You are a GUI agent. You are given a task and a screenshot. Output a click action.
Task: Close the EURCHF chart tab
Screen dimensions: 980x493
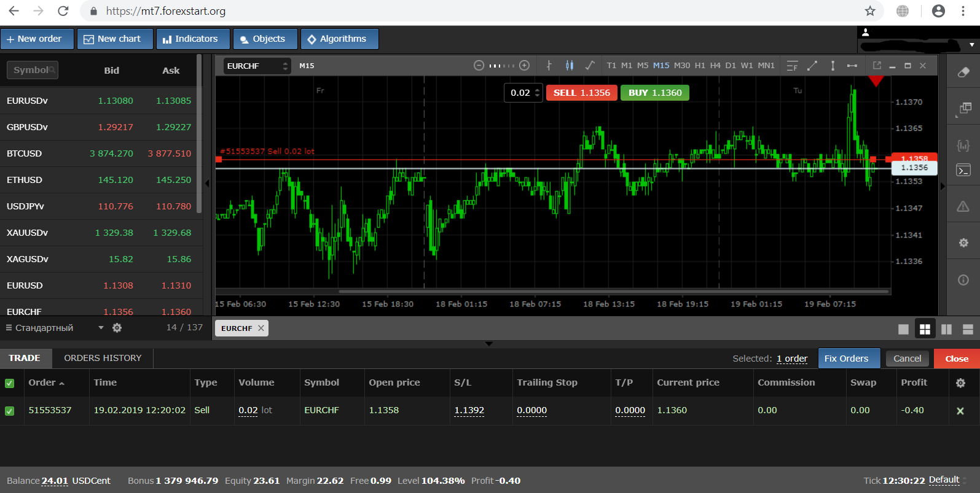(x=261, y=328)
